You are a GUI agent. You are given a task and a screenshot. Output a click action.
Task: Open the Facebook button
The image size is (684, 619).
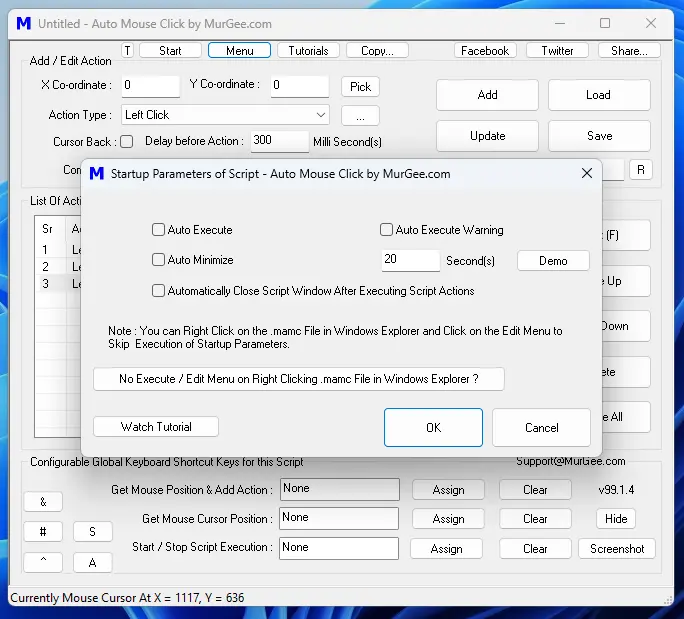pyautogui.click(x=485, y=51)
